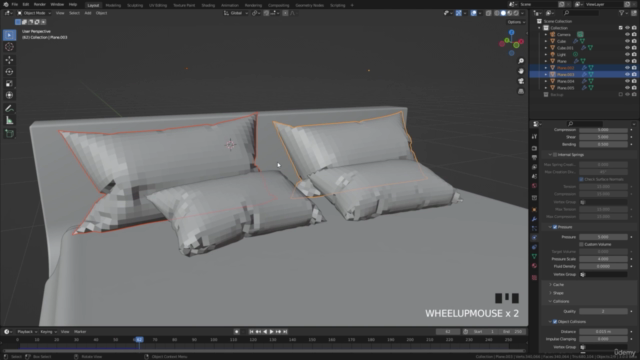This screenshot has height=360, width=640.
Task: Expand the Cube tree item
Action: pos(546,41)
